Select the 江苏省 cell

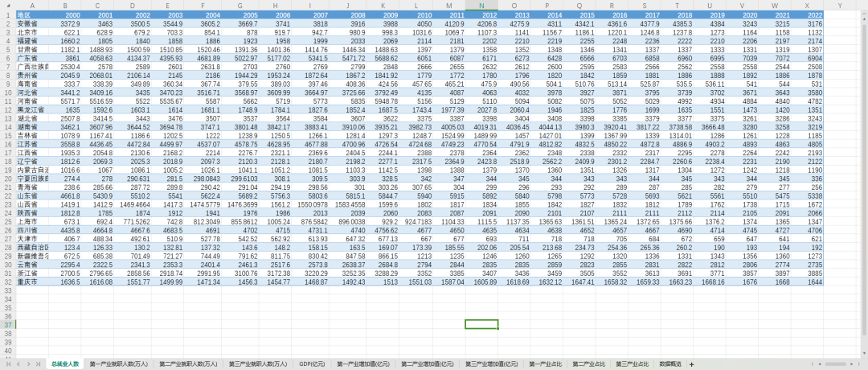pos(31,144)
